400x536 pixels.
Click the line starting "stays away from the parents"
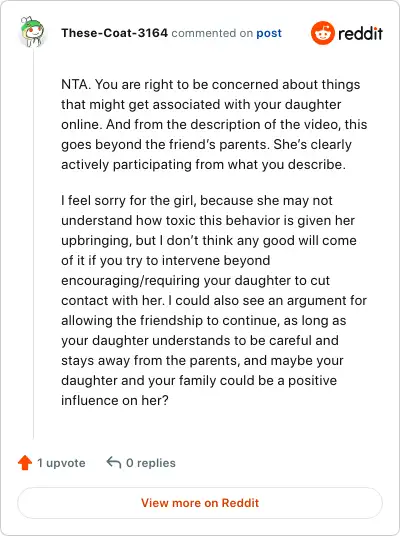[x=202, y=360]
